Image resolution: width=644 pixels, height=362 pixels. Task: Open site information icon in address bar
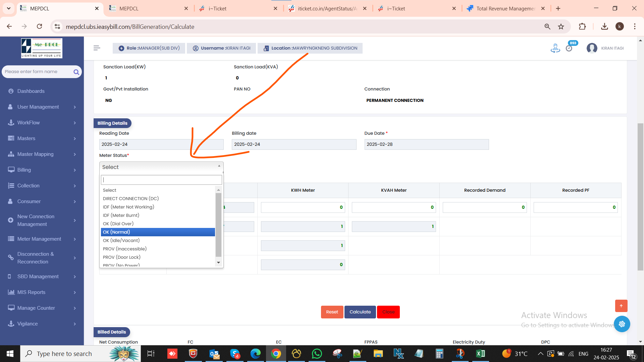pyautogui.click(x=57, y=26)
